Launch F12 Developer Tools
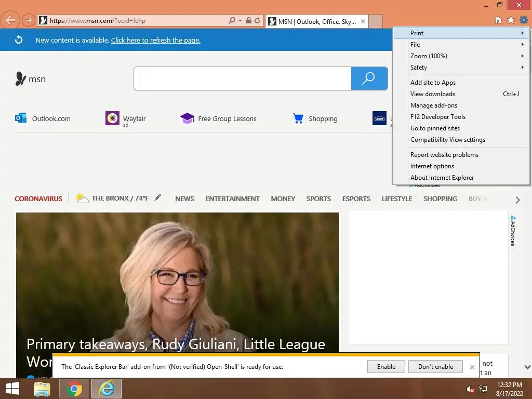The height and width of the screenshot is (399, 532). click(461, 117)
